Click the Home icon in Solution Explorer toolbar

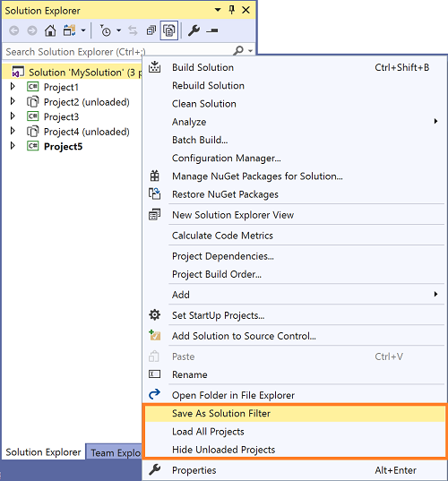point(50,30)
